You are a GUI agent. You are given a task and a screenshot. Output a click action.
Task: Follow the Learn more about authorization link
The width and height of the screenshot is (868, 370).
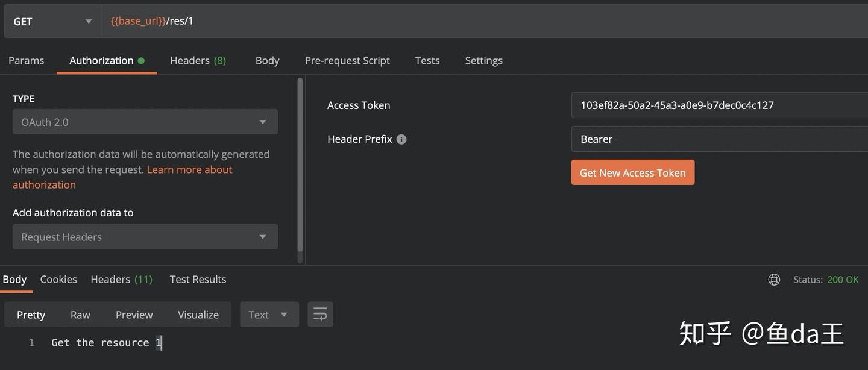[189, 170]
